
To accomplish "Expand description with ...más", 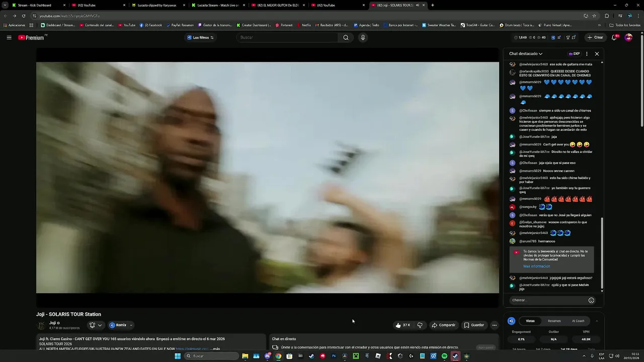I will 215,349.
